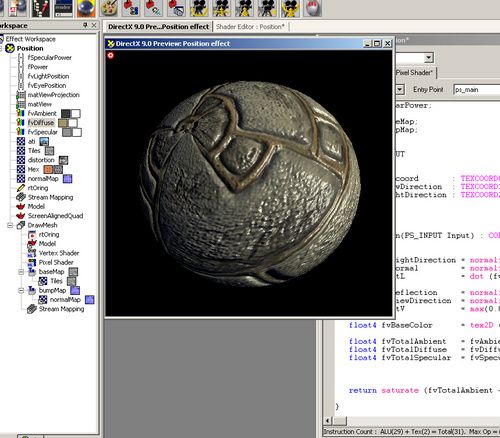Open the orange Hex texture thumbnail
This screenshot has height=438, width=500.
point(48,170)
